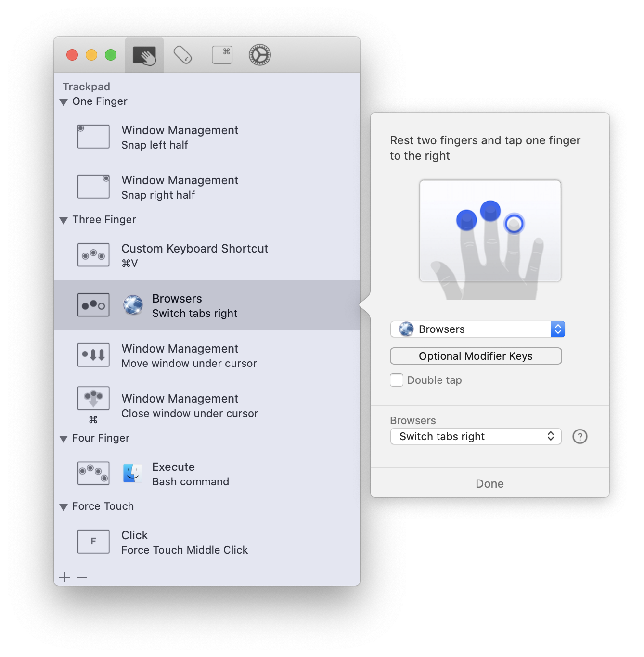Select Close window under cursor gesture icon
The width and height of the screenshot is (644, 657).
coord(93,398)
